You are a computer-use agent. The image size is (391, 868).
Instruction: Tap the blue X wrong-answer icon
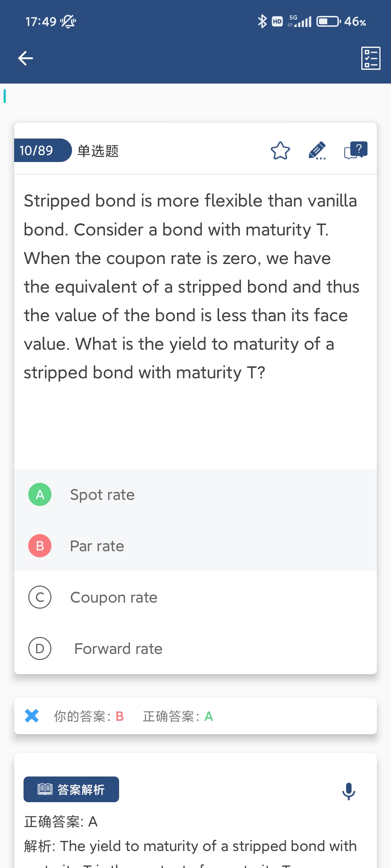click(32, 716)
